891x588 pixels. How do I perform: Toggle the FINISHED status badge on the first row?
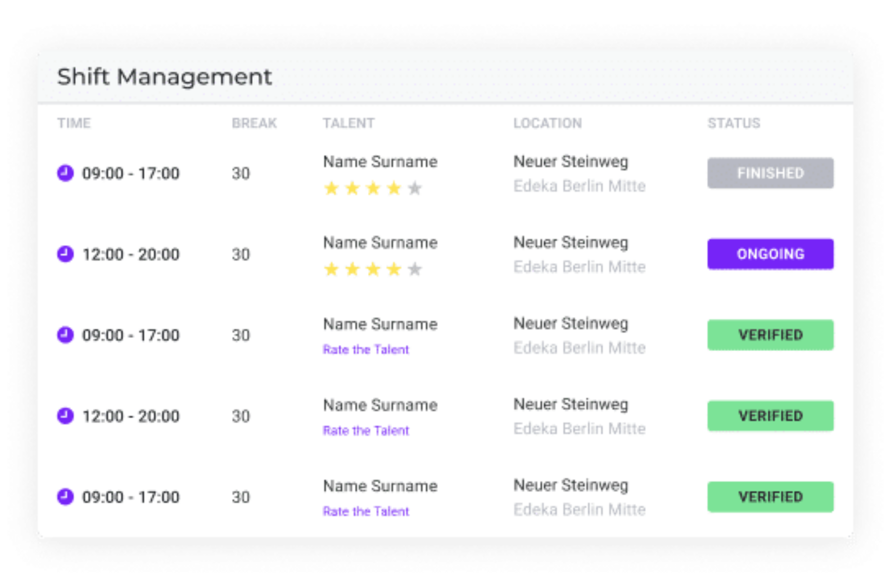[x=770, y=173]
